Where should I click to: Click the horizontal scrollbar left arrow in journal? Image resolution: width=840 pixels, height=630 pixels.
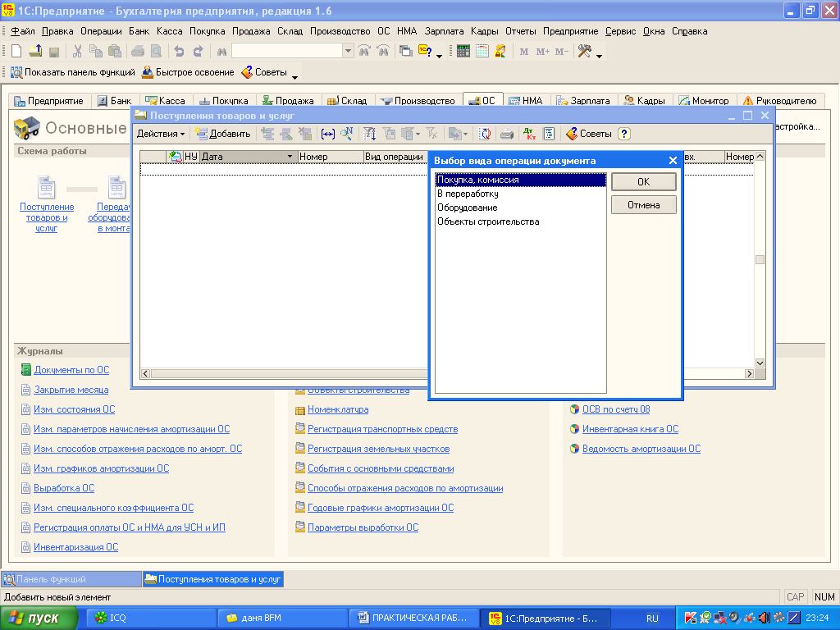tap(145, 374)
